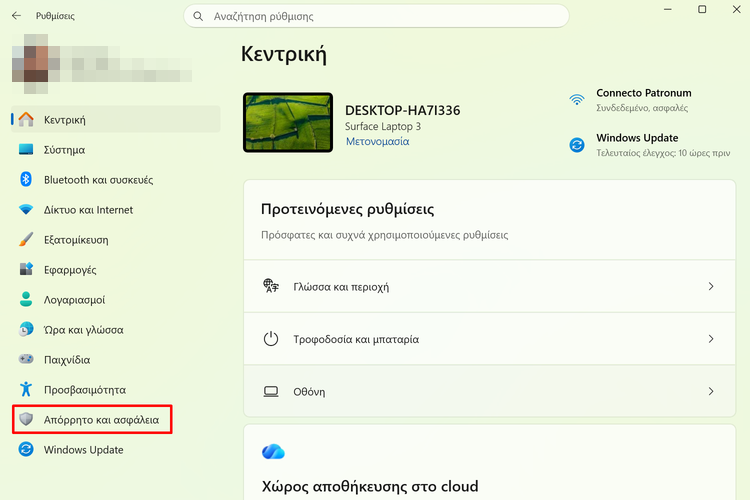Open Τροφοδοσία και μπαταρία row chevron
750x500 pixels.
(x=711, y=339)
